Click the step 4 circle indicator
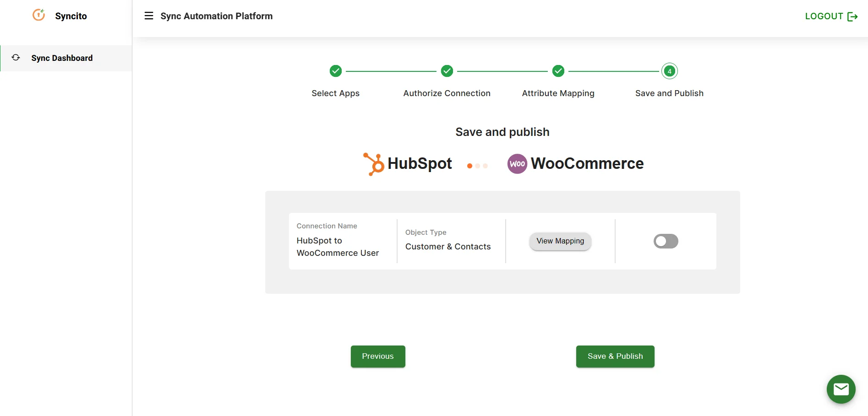868x416 pixels. 669,71
